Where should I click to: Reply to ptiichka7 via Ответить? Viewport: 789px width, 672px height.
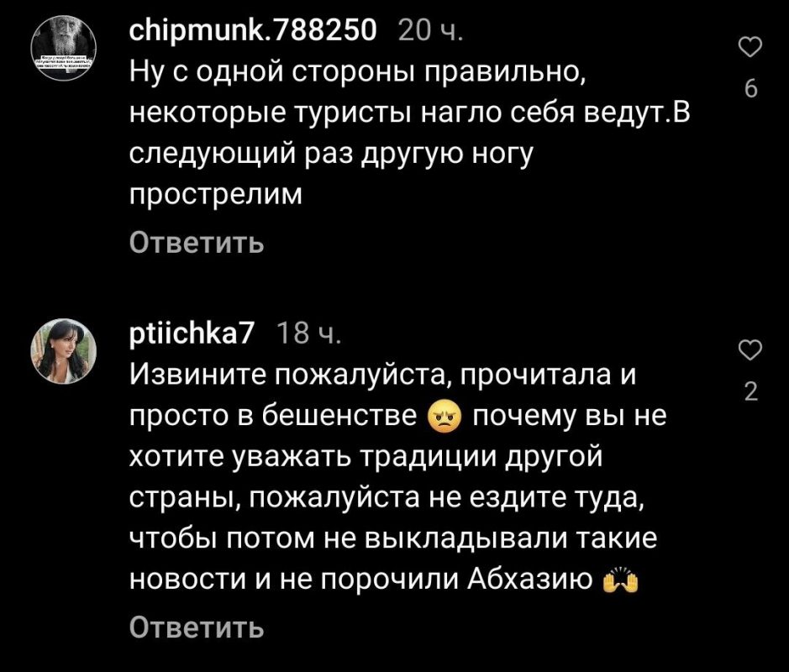coord(197,627)
